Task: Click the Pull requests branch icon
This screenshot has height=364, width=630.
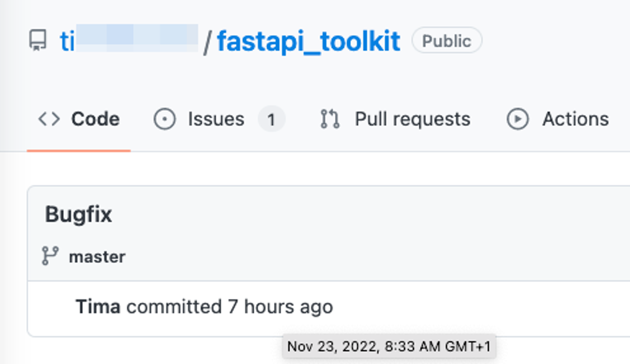Action: click(329, 118)
